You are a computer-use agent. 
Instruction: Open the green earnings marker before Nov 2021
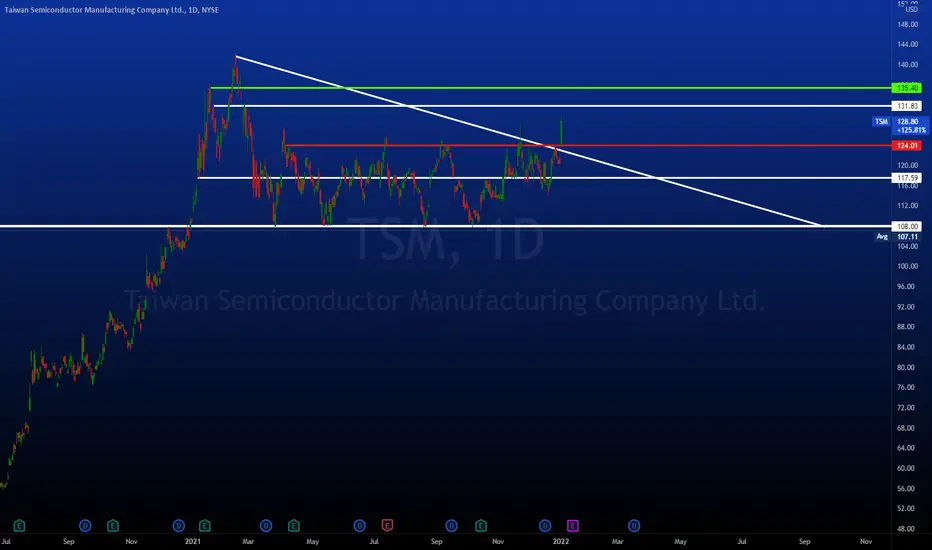point(481,526)
